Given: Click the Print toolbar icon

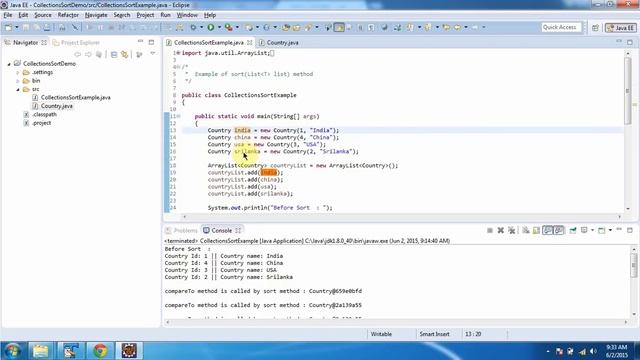Looking at the screenshot, I should pyautogui.click(x=47, y=27).
